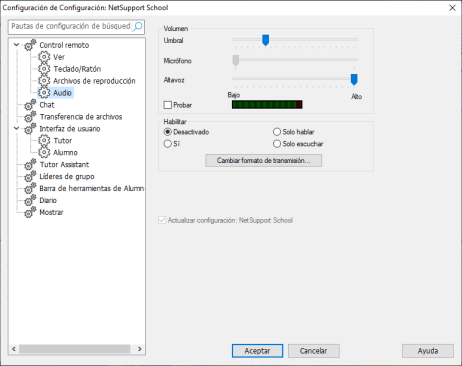462x366 pixels.
Task: Open Archivos de reproducción settings
Action: coord(94,81)
